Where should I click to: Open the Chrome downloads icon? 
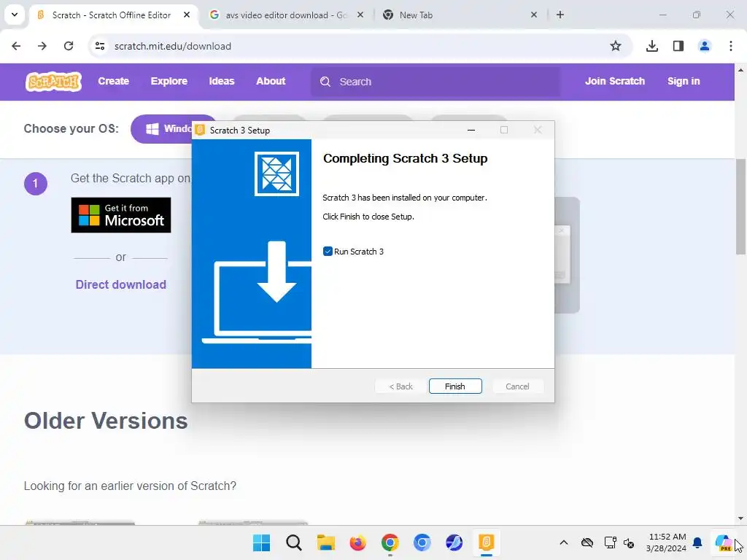click(x=651, y=46)
